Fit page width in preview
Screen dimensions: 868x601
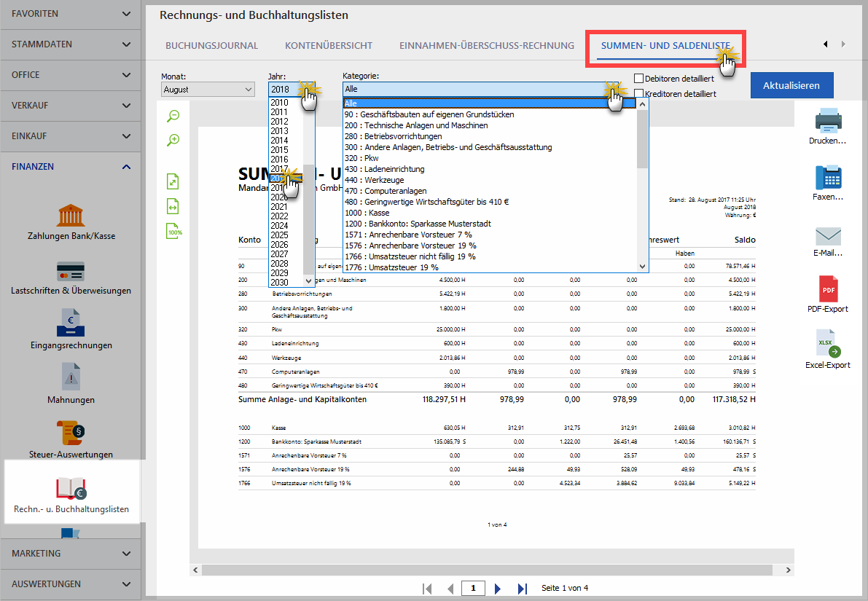click(173, 207)
